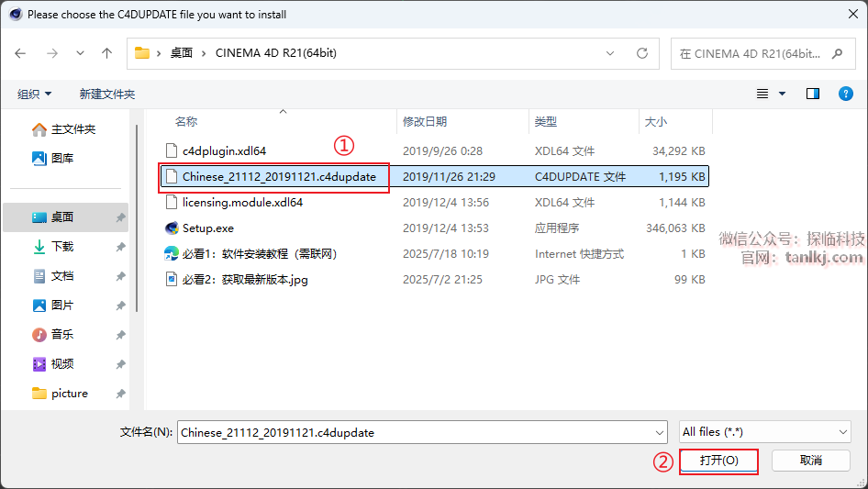Click the folder icon in address bar

pos(142,53)
